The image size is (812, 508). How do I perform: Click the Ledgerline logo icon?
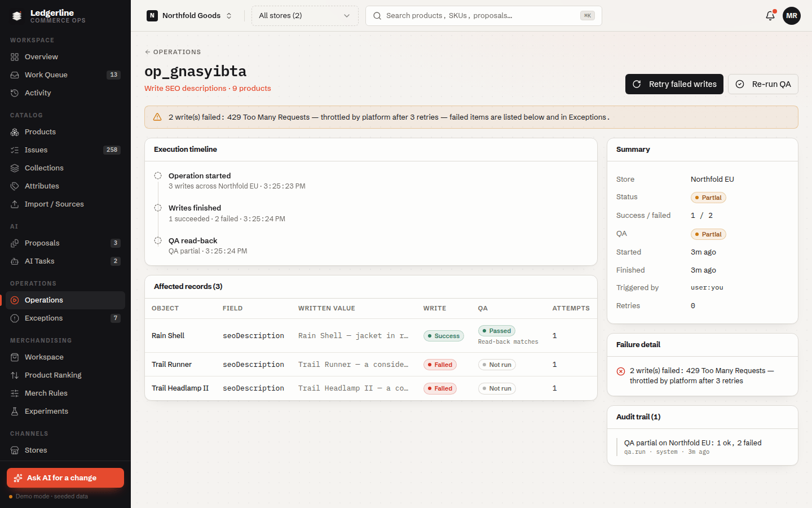pos(17,16)
